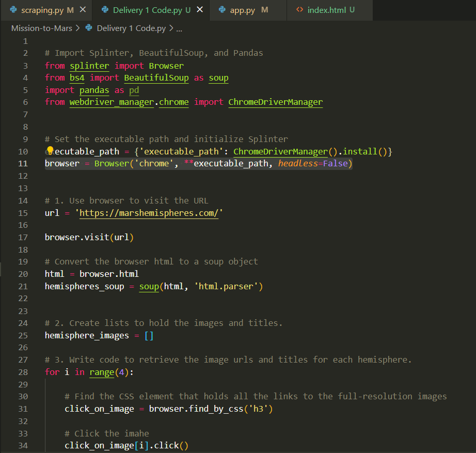Image resolution: width=476 pixels, height=453 pixels.
Task: Click 'html.parser' string on line 21
Action: (226, 287)
